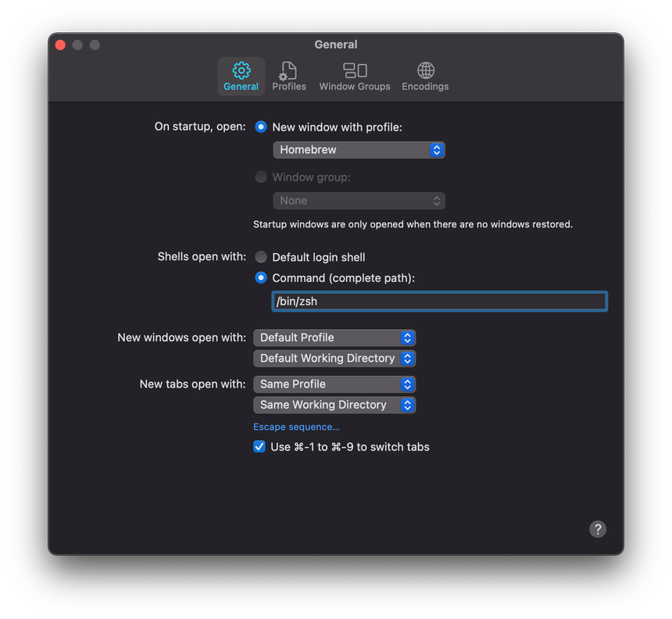
Task: Uncheck Use ⌘-1 to ⌘-9 to switch tabs
Action: tap(259, 447)
